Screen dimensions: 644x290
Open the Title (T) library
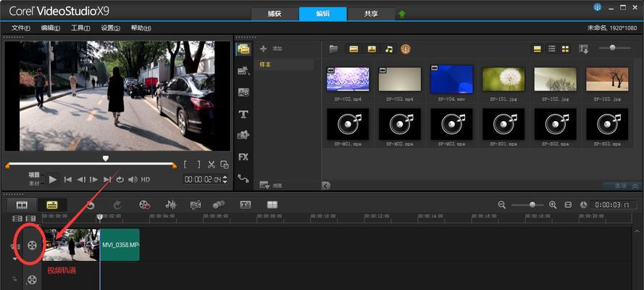tap(243, 115)
